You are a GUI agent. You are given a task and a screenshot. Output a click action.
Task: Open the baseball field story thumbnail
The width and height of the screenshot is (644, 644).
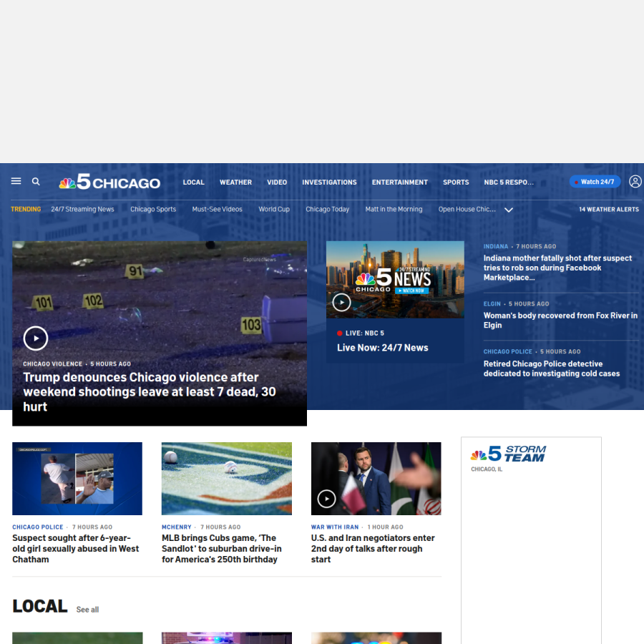[227, 479]
